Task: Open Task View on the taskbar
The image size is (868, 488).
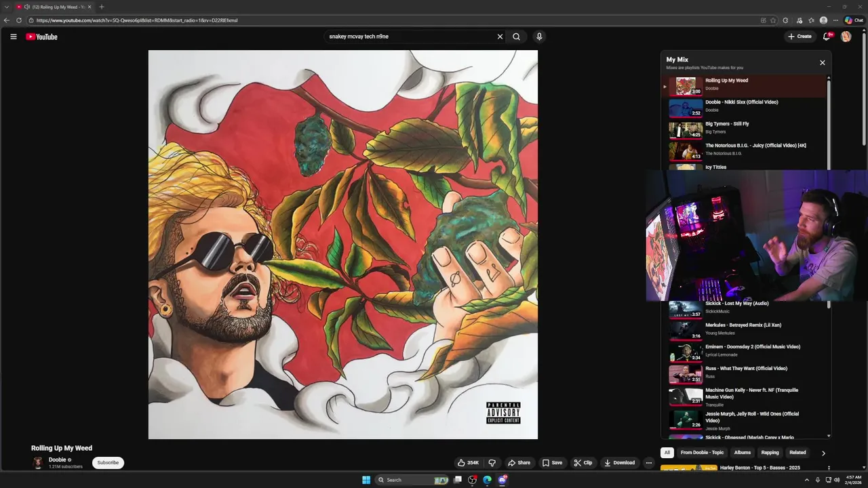Action: coord(458,480)
